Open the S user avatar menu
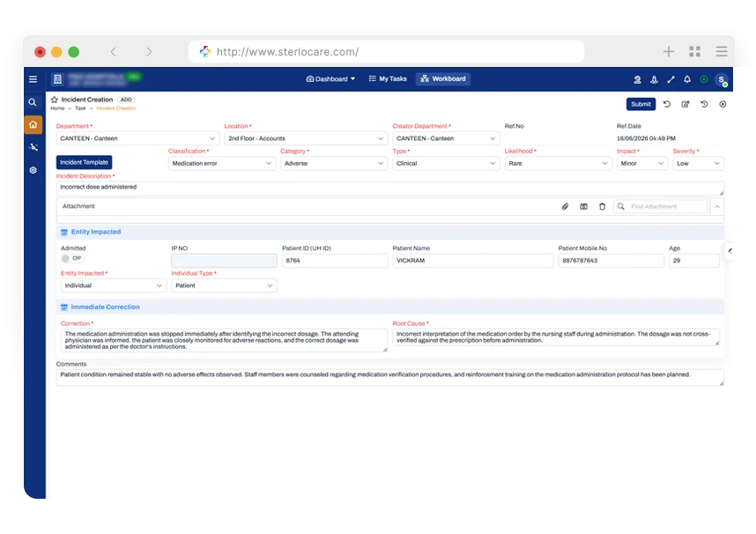The width and height of the screenshot is (756, 534). pyautogui.click(x=722, y=79)
